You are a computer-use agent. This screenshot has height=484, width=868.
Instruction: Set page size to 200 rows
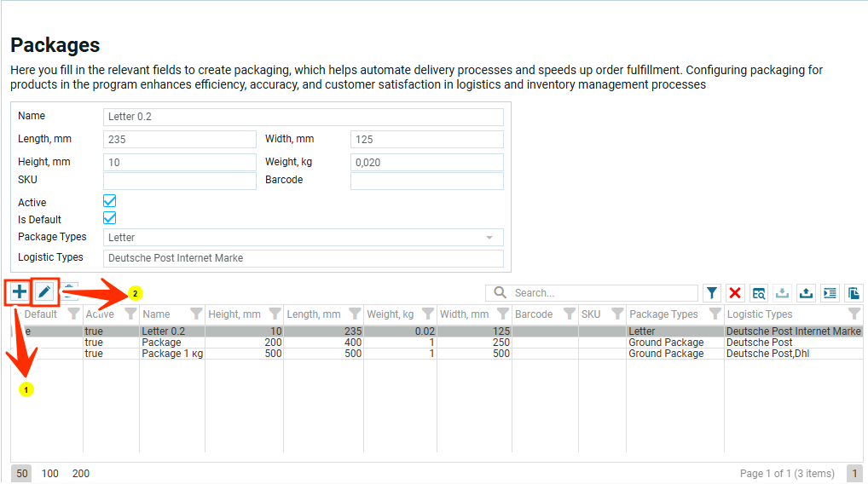point(80,474)
